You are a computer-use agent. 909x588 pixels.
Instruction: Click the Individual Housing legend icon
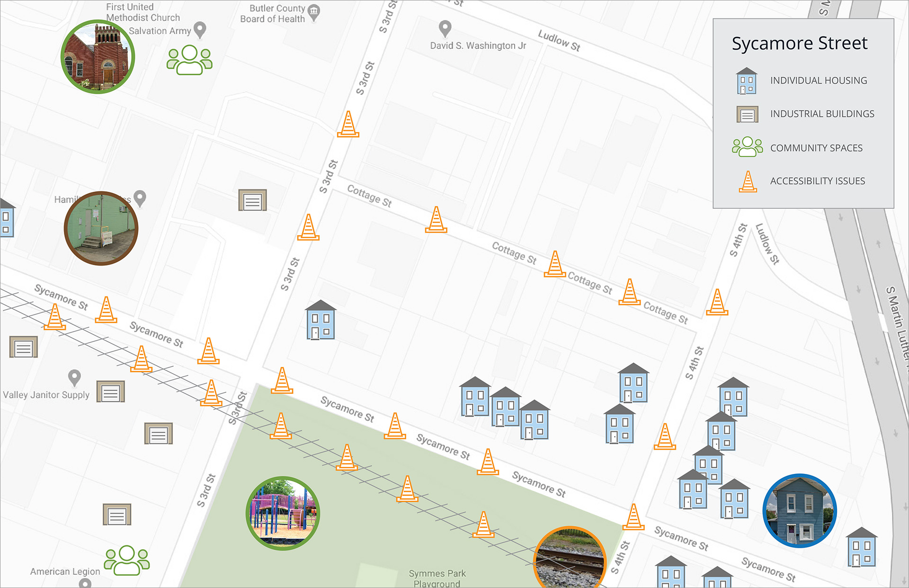(747, 81)
